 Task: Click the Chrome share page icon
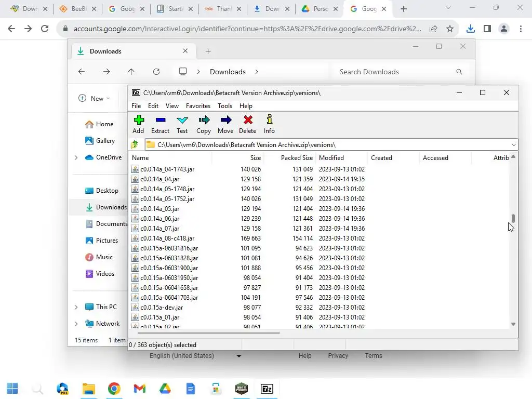pos(433,29)
